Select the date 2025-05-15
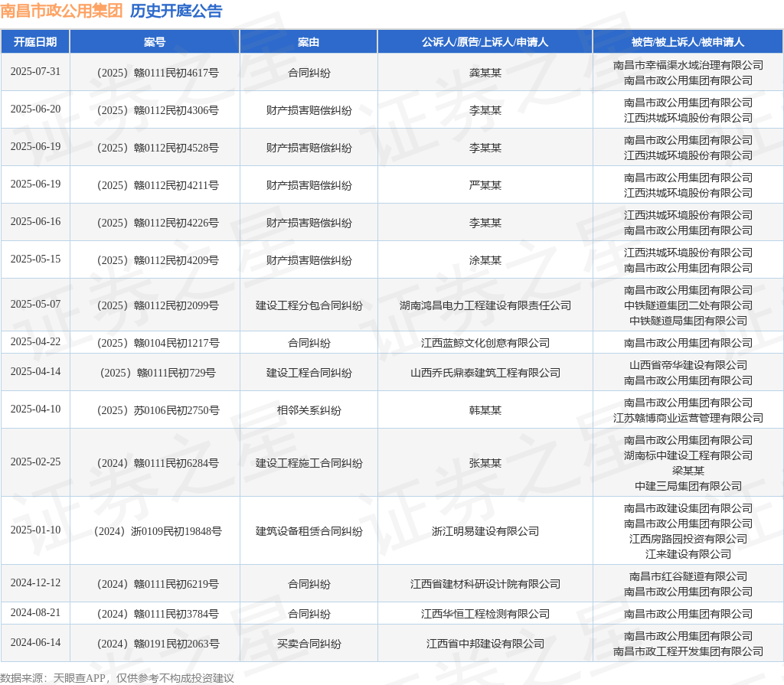 point(35,259)
